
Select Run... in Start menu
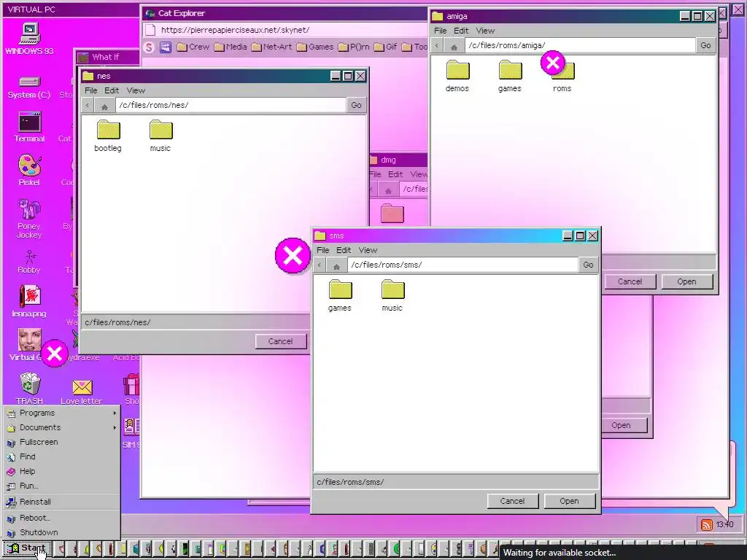(x=61, y=486)
